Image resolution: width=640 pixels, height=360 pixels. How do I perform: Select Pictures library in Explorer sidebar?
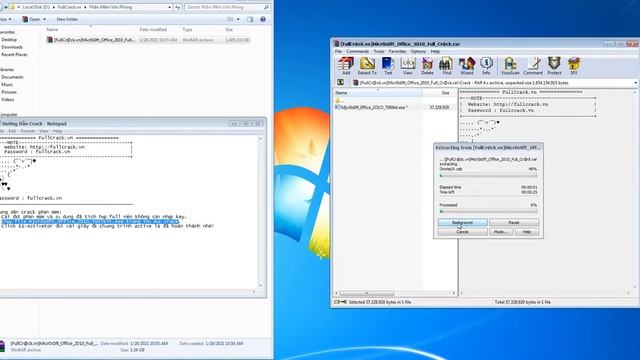pyautogui.click(x=9, y=92)
